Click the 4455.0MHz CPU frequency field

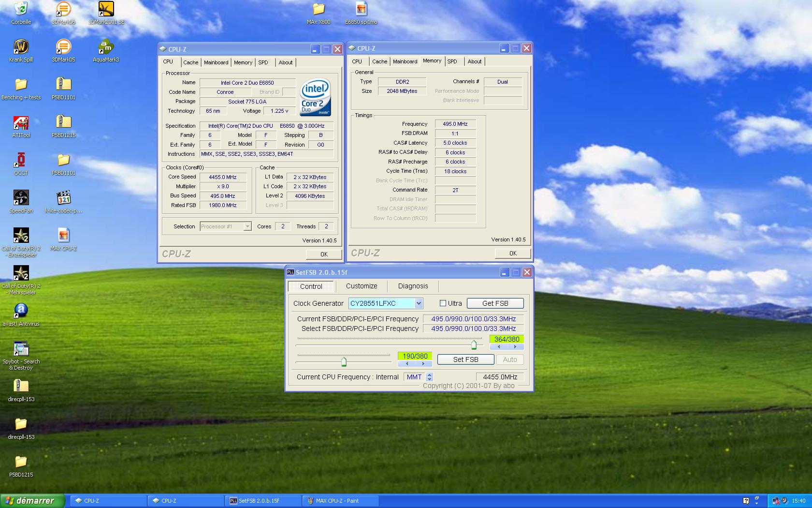coord(500,377)
